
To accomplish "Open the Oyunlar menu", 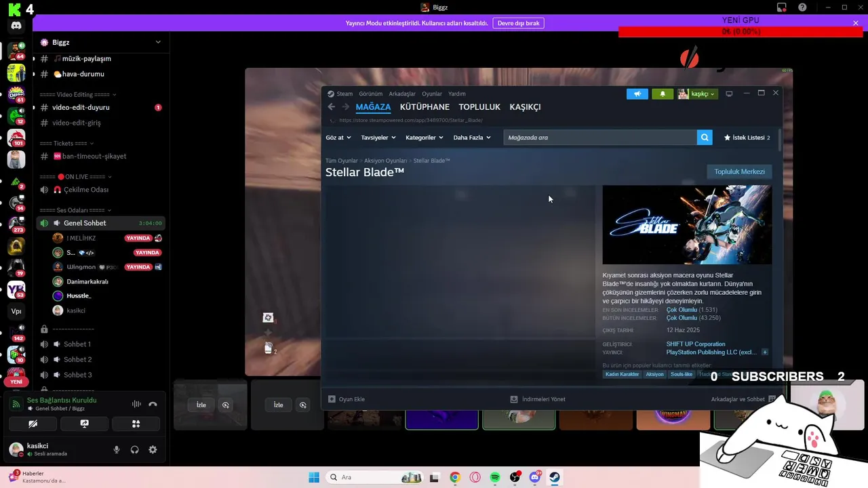I will pos(432,94).
